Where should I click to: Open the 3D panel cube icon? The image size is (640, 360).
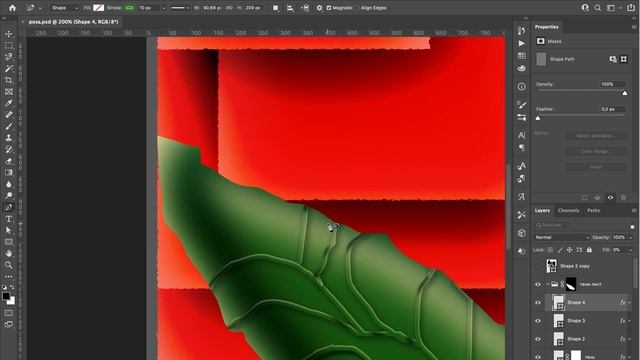pyautogui.click(x=522, y=233)
